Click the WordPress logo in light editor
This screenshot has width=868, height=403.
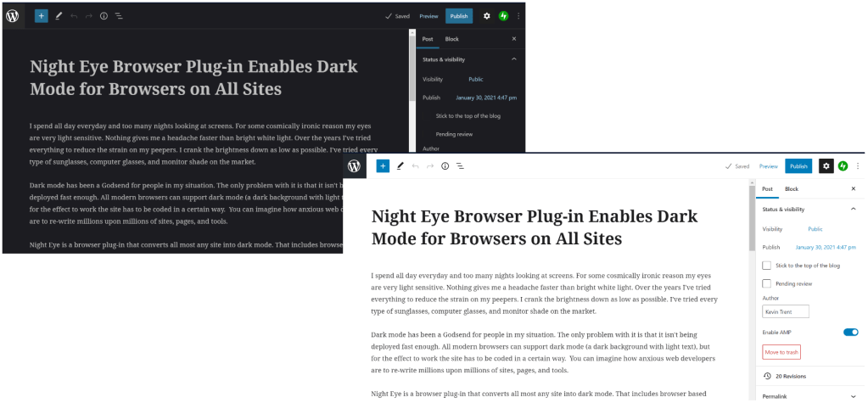point(355,166)
